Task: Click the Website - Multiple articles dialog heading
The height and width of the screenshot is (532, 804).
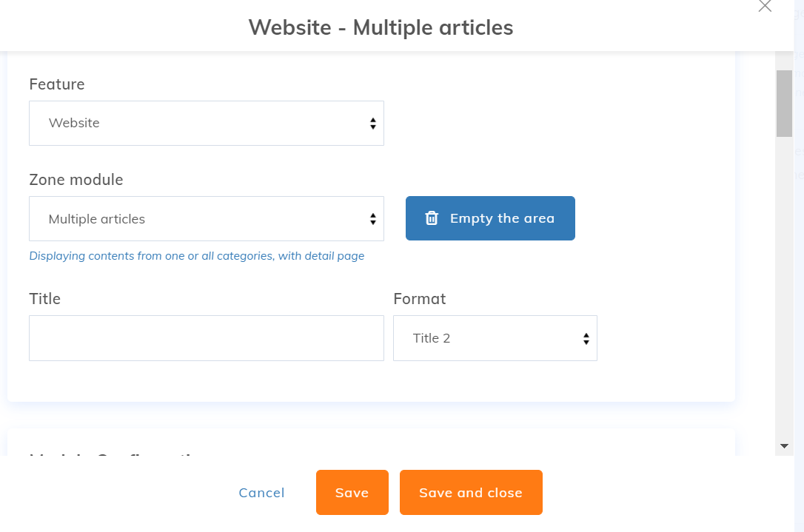Action: click(x=381, y=27)
